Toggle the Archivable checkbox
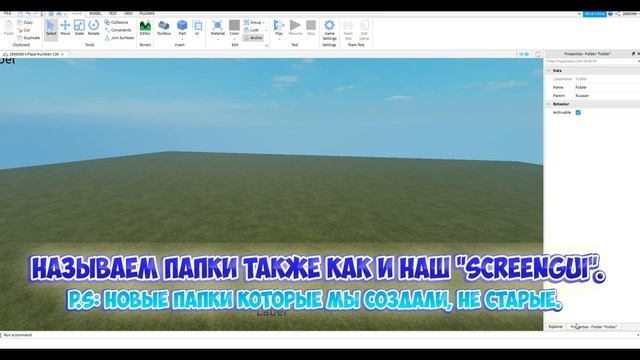The height and width of the screenshot is (360, 640). [x=578, y=113]
